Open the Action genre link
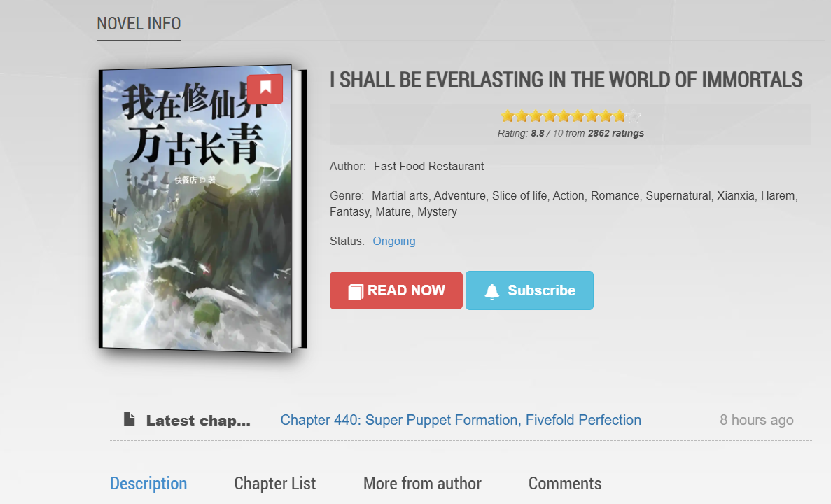 click(x=568, y=195)
